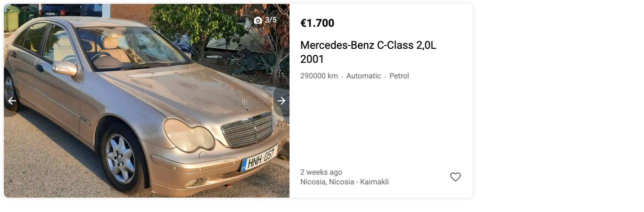Show the previous car photo

tap(12, 101)
